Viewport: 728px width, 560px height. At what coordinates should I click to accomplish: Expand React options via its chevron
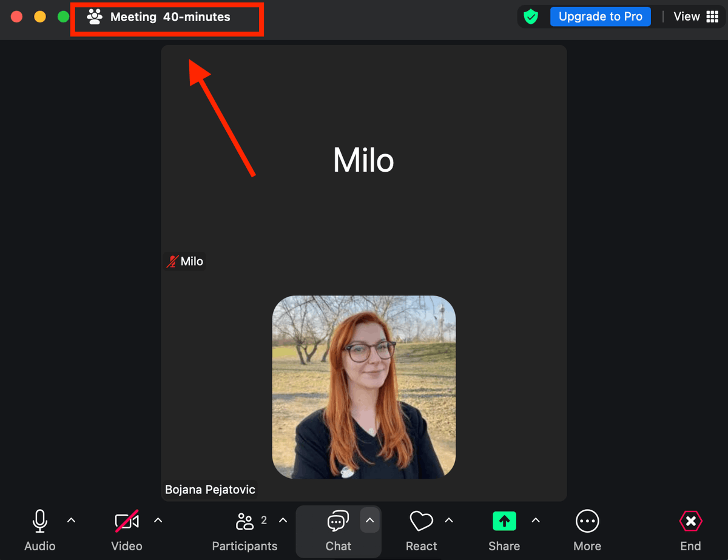point(448,520)
